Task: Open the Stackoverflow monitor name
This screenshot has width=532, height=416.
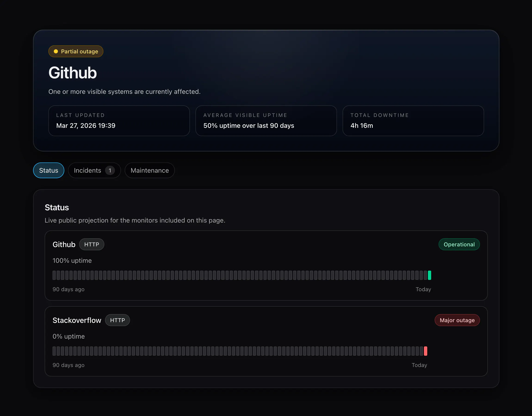Action: coord(77,320)
